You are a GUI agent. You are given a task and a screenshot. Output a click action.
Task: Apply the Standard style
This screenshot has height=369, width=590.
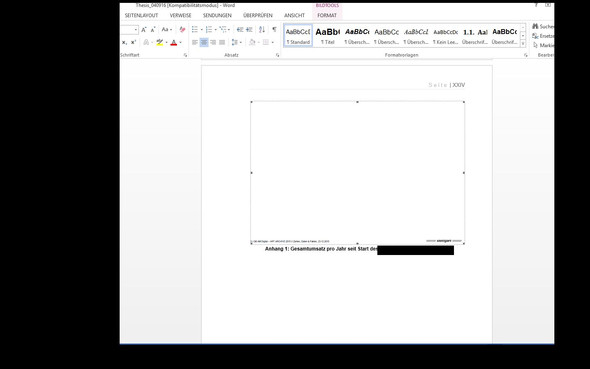click(x=298, y=36)
